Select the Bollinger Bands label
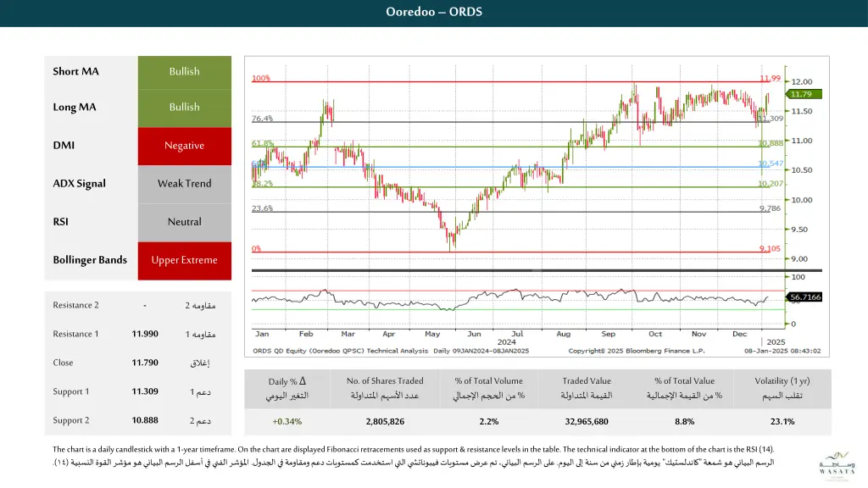The image size is (868, 488). (90, 260)
